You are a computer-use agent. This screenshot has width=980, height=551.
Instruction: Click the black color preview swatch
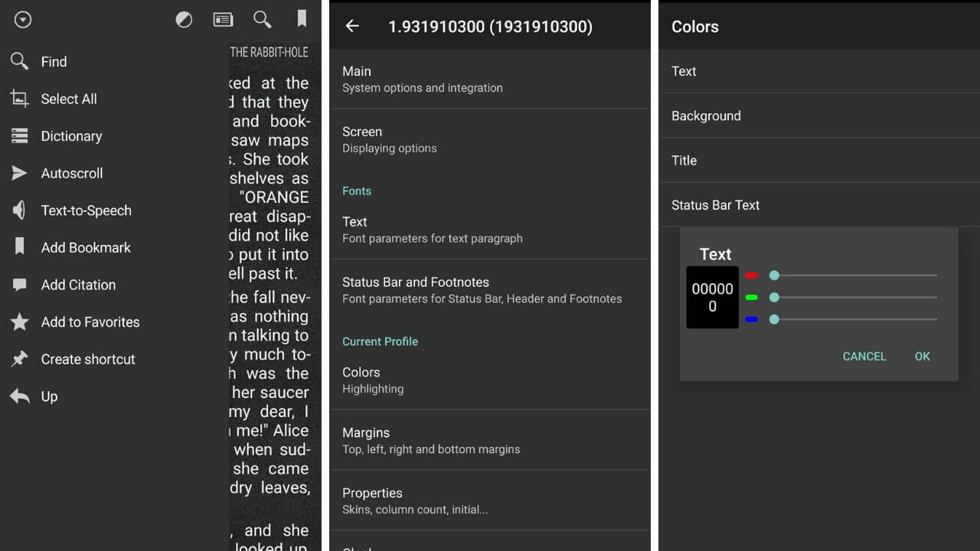(713, 297)
